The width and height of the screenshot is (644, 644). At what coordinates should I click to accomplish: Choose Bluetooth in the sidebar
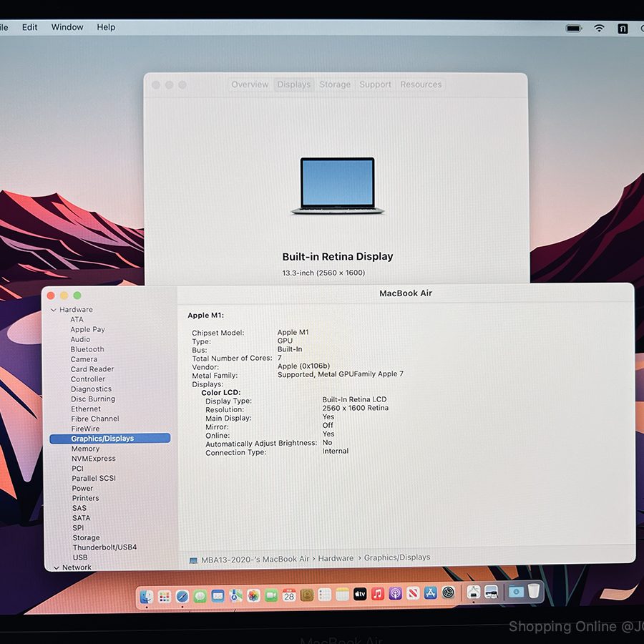click(87, 349)
